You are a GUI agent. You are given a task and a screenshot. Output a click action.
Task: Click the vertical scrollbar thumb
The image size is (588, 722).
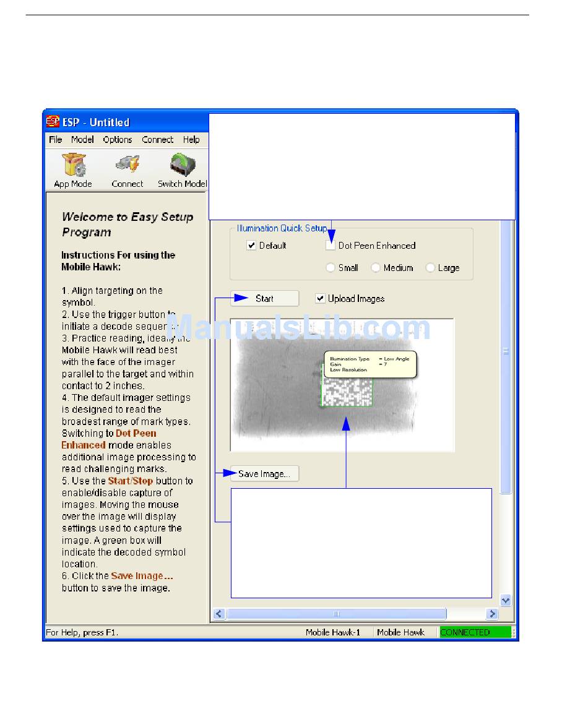(x=506, y=356)
